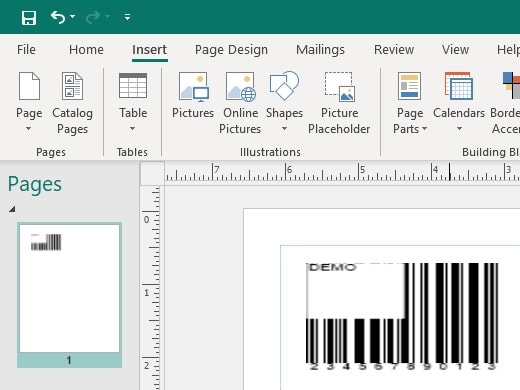Click the Undo arrow icon
This screenshot has width=520, height=390.
[x=58, y=17]
